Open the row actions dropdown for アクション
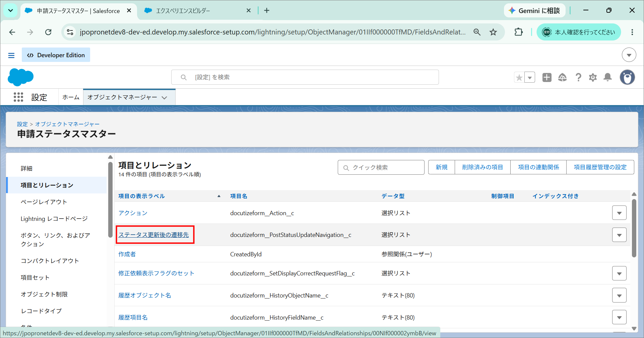This screenshot has height=338, width=644. pos(619,213)
